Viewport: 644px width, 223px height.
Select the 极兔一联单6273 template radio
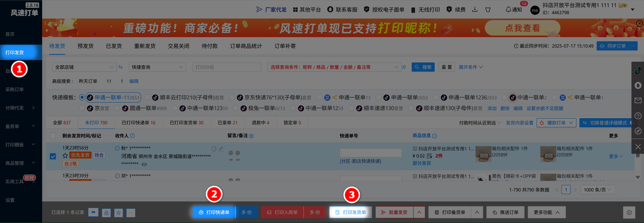click(235, 108)
